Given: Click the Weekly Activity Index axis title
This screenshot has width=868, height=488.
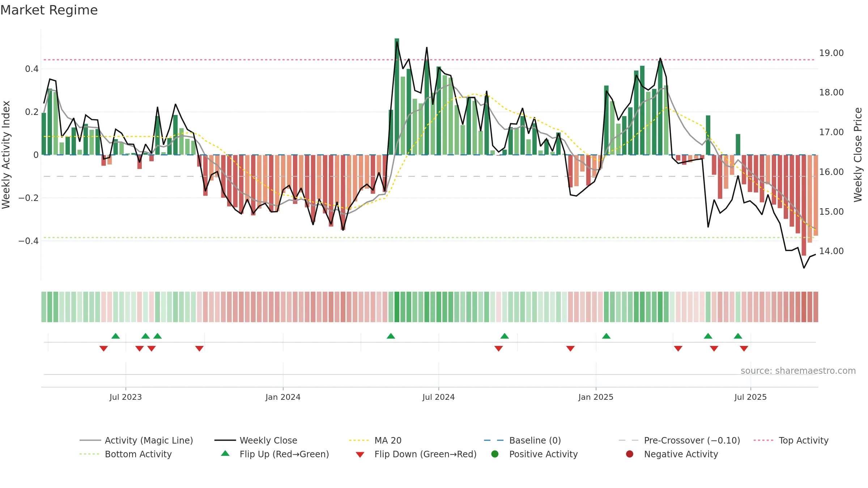Looking at the screenshot, I should (x=6, y=155).
